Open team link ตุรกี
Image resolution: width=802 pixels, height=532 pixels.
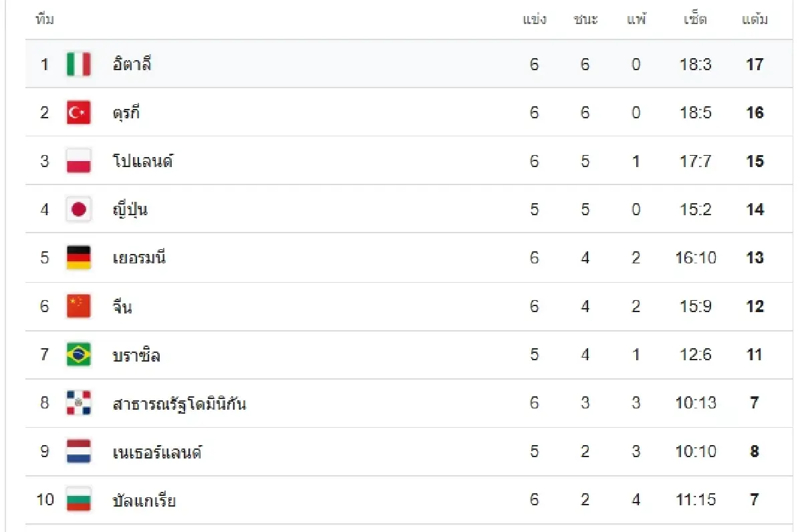(126, 112)
